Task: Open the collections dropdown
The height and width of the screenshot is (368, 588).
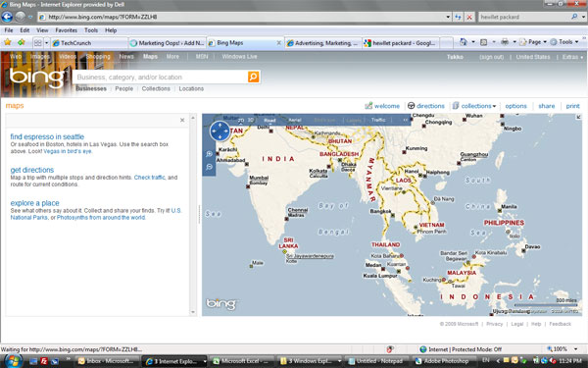Action: [x=474, y=106]
